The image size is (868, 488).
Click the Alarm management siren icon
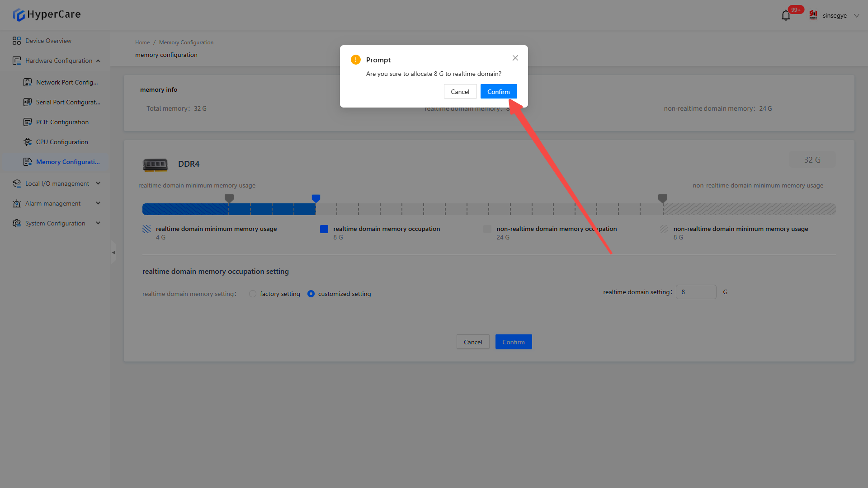(x=17, y=203)
